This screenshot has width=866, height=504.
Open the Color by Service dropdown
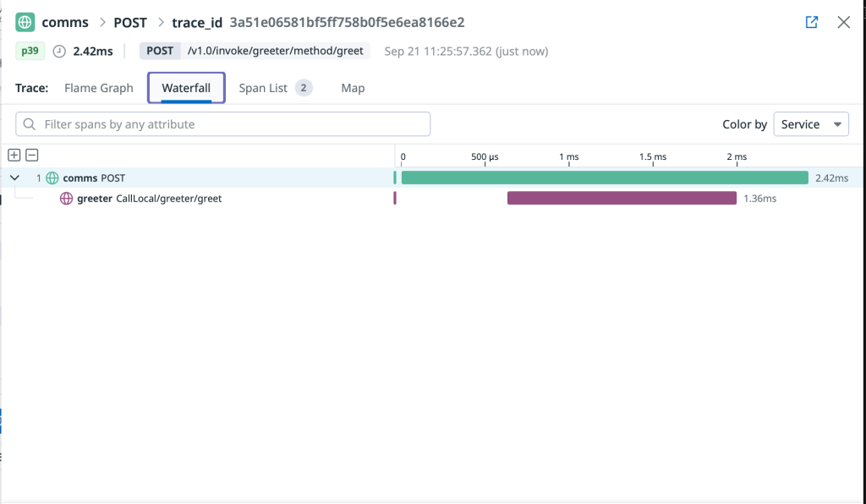[810, 123]
